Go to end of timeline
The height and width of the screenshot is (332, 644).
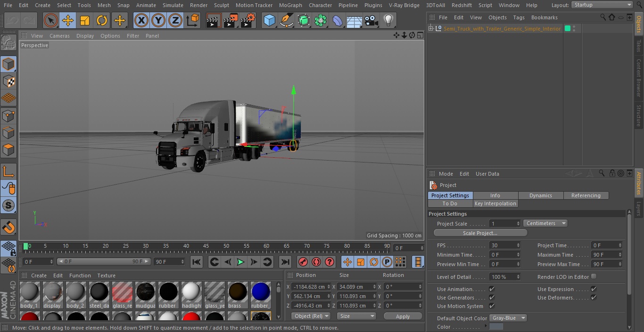(x=285, y=262)
